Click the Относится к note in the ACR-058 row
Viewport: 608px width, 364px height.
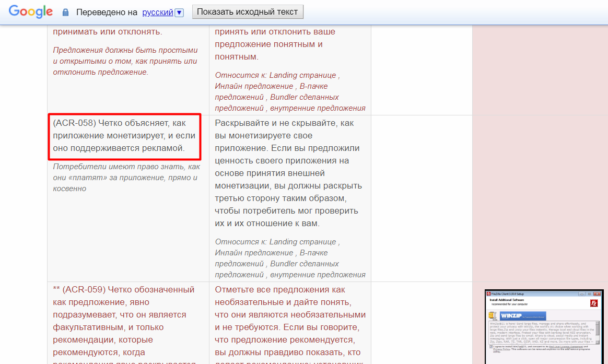290,258
